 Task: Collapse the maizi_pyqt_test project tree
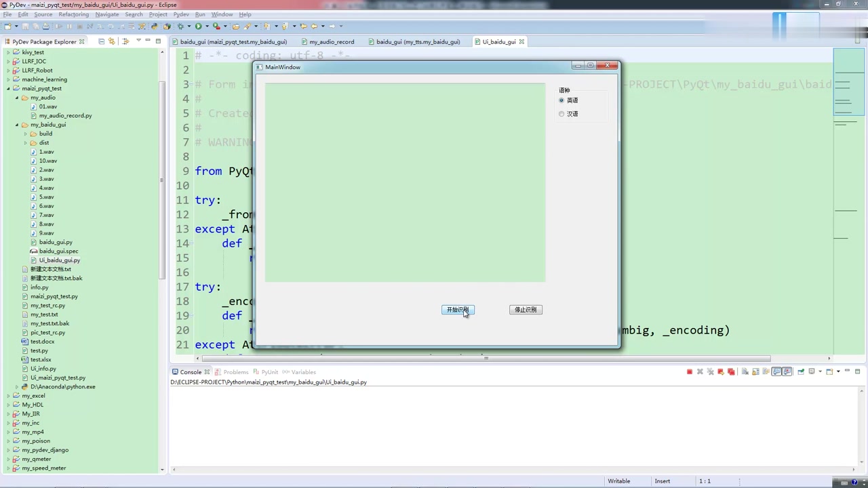9,88
